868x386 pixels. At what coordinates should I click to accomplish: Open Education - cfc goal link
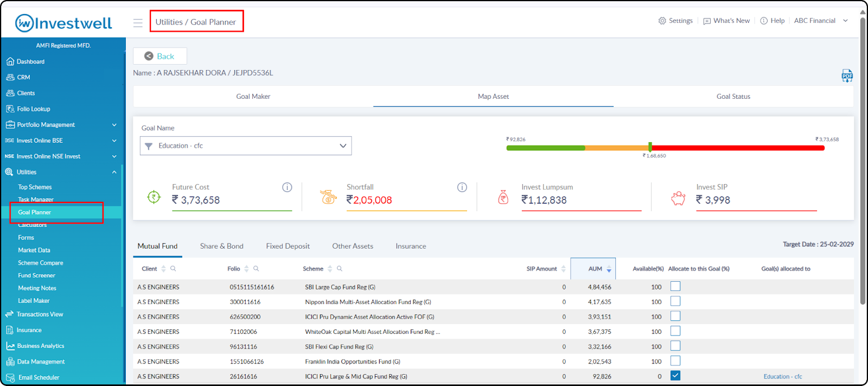coord(782,377)
